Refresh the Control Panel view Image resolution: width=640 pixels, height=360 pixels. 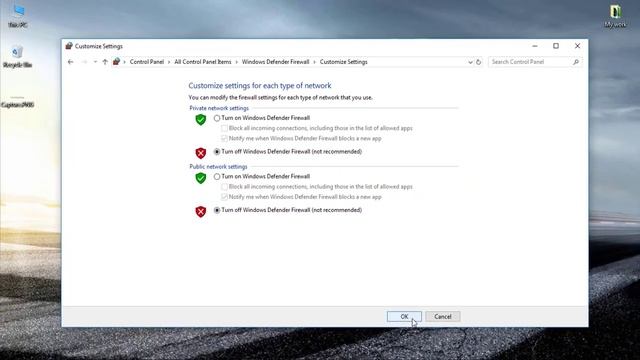coord(478,62)
